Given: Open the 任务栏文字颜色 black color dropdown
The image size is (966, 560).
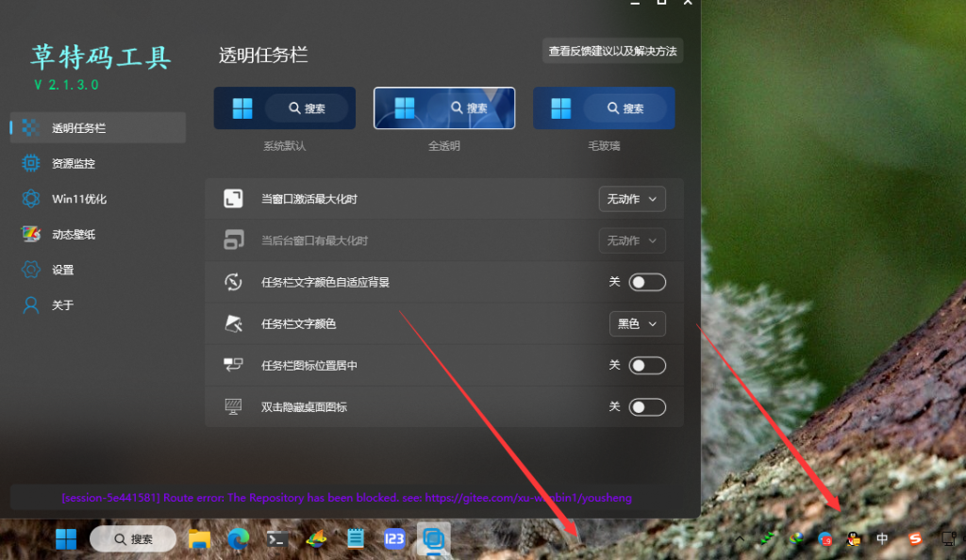Looking at the screenshot, I should [637, 323].
